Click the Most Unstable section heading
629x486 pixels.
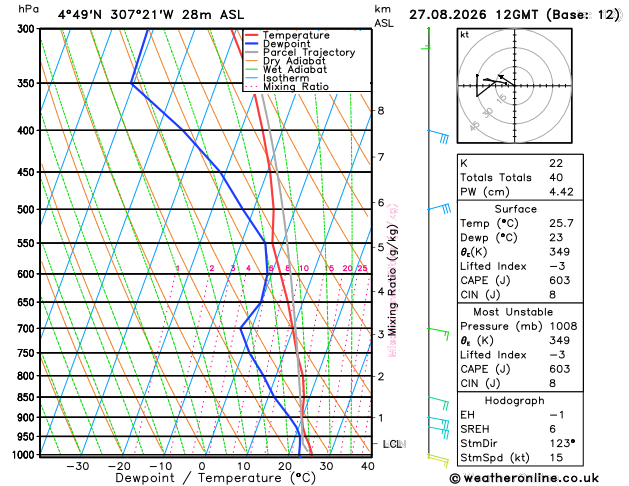tap(513, 312)
